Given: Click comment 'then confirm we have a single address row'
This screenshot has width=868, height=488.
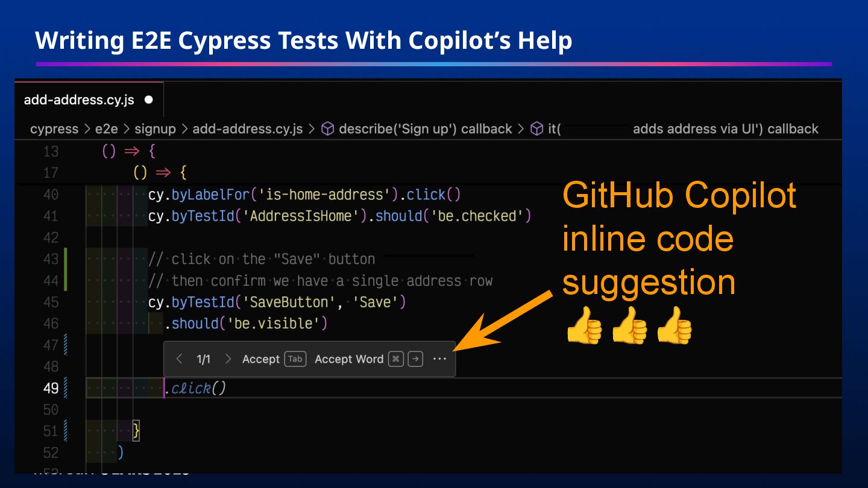Looking at the screenshot, I should pos(321,281).
